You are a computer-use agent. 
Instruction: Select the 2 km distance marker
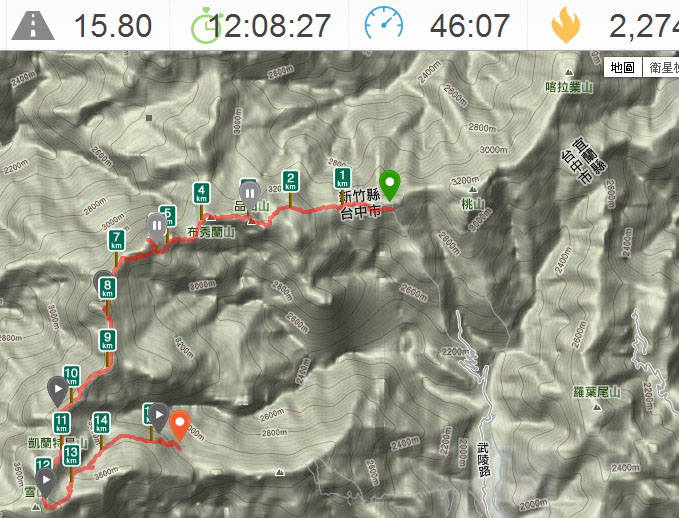(290, 181)
